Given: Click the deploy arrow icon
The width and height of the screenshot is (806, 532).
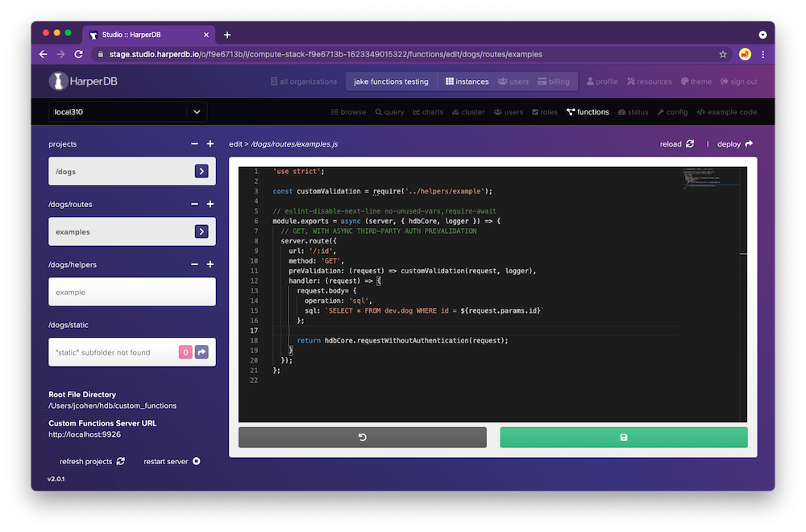Looking at the screenshot, I should pyautogui.click(x=749, y=144).
